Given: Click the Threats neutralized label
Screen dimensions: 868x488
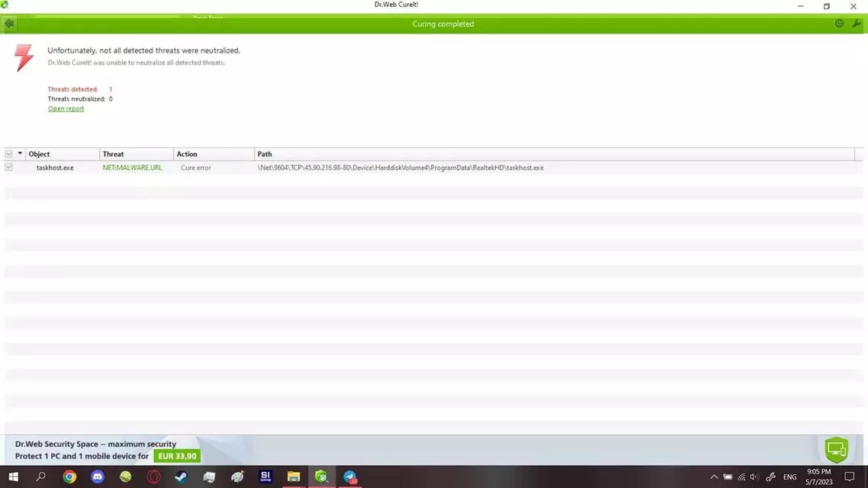Looking at the screenshot, I should click(76, 99).
